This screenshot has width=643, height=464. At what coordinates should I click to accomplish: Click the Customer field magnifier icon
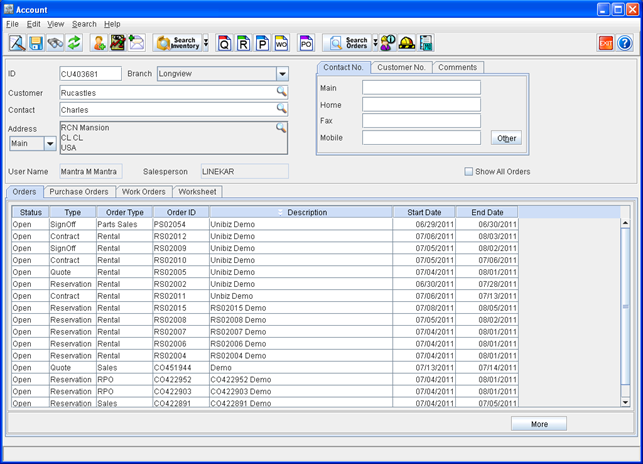pyautogui.click(x=281, y=91)
